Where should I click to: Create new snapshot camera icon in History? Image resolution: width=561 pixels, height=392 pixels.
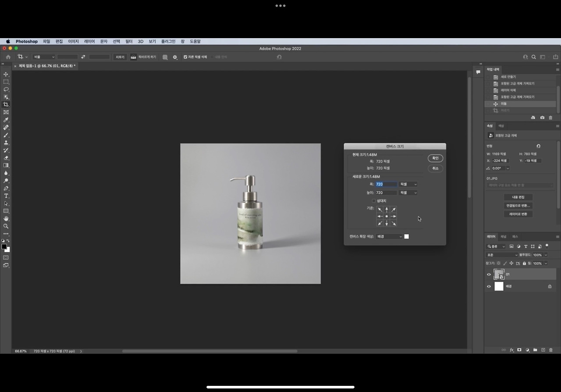[x=542, y=118]
